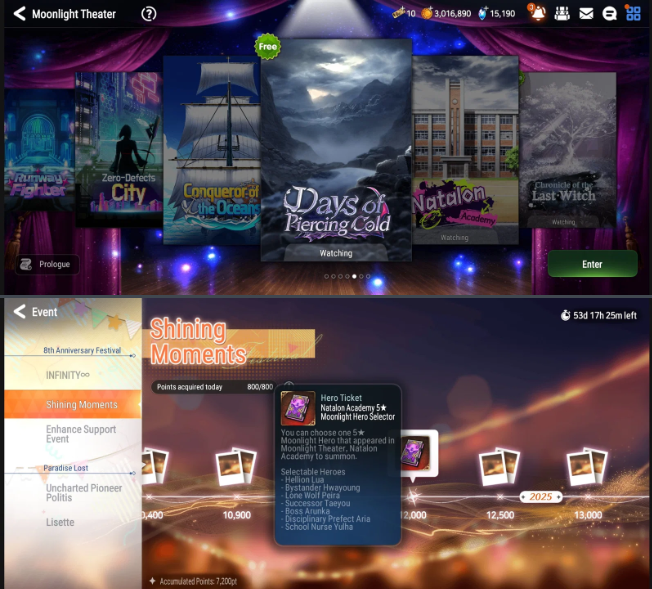Select the Natalon Academy poster

[465, 150]
